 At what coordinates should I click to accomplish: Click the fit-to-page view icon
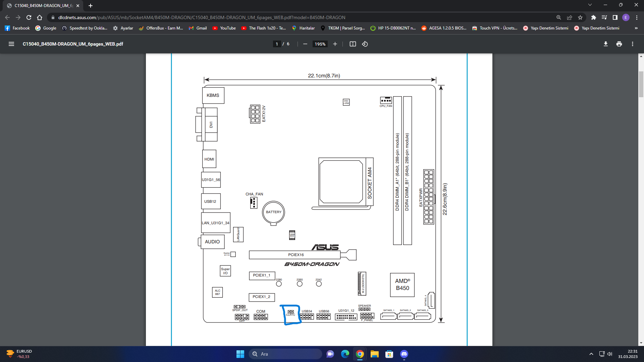[353, 44]
